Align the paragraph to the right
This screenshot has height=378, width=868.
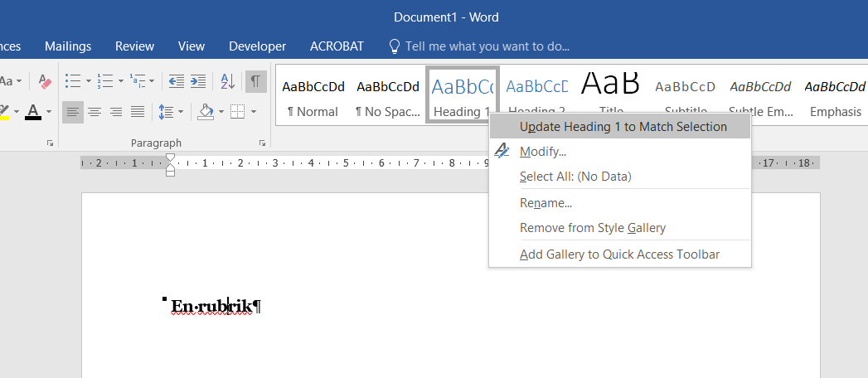click(116, 113)
